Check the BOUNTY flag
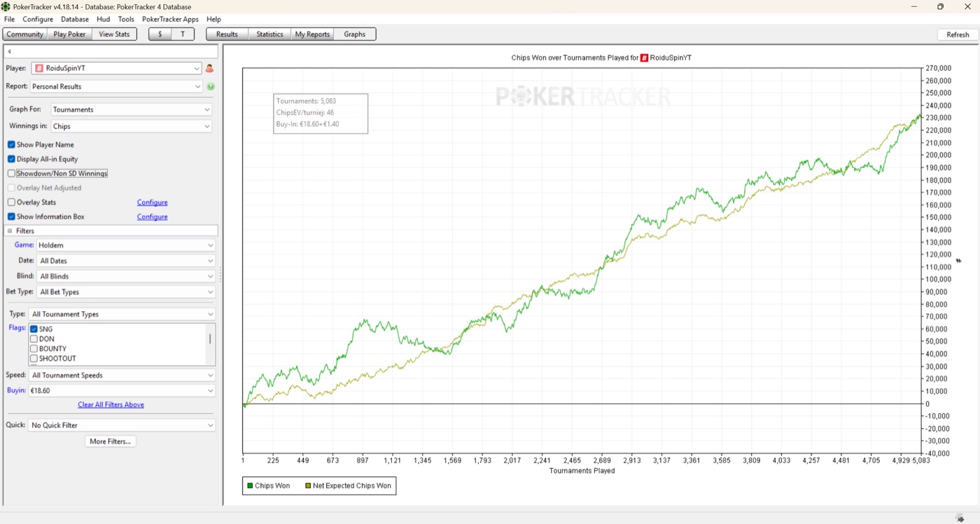 pos(34,349)
